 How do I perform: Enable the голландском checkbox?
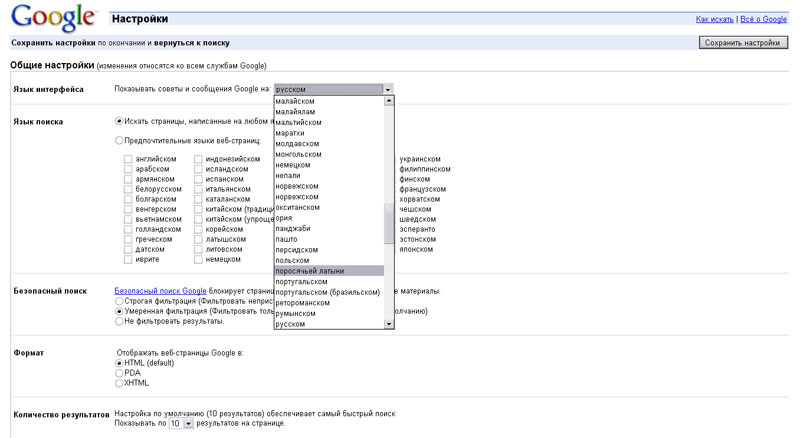(128, 229)
